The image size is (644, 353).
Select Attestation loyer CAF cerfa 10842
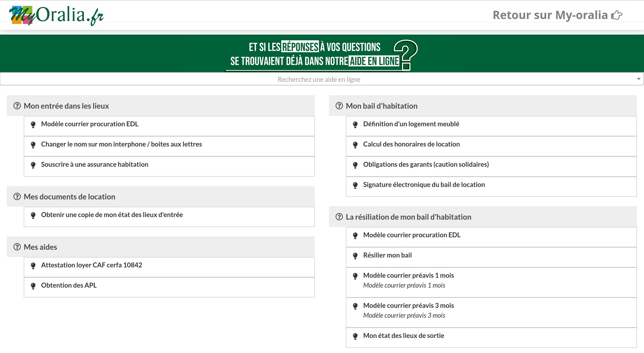tap(91, 265)
